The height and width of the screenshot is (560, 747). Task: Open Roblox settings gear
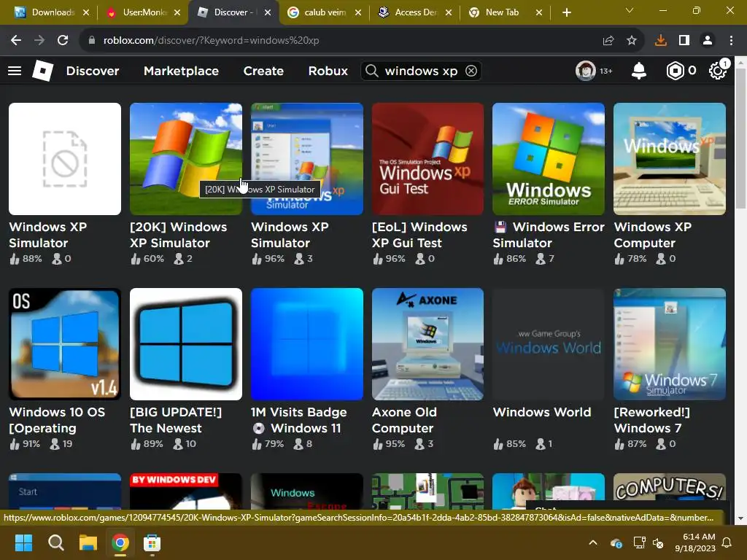pos(718,71)
